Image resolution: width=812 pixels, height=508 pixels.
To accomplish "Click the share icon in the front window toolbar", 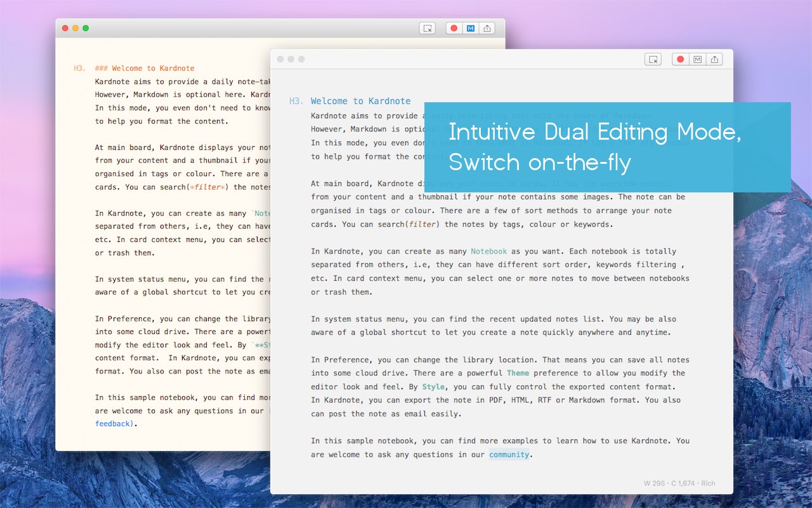I will click(x=714, y=59).
